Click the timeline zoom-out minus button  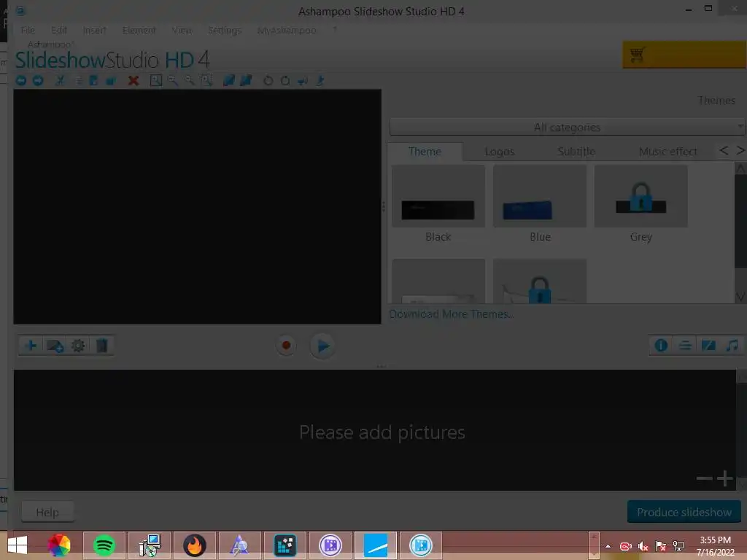704,478
